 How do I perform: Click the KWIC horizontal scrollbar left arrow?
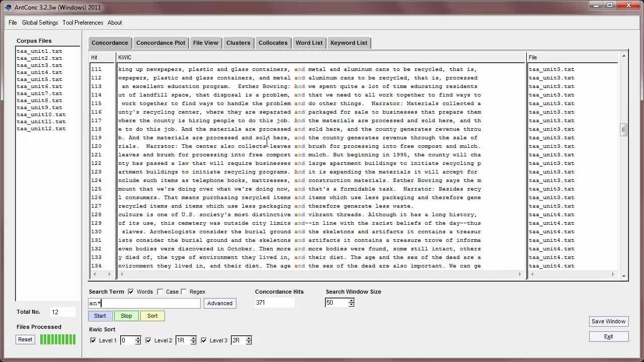pyautogui.click(x=121, y=274)
